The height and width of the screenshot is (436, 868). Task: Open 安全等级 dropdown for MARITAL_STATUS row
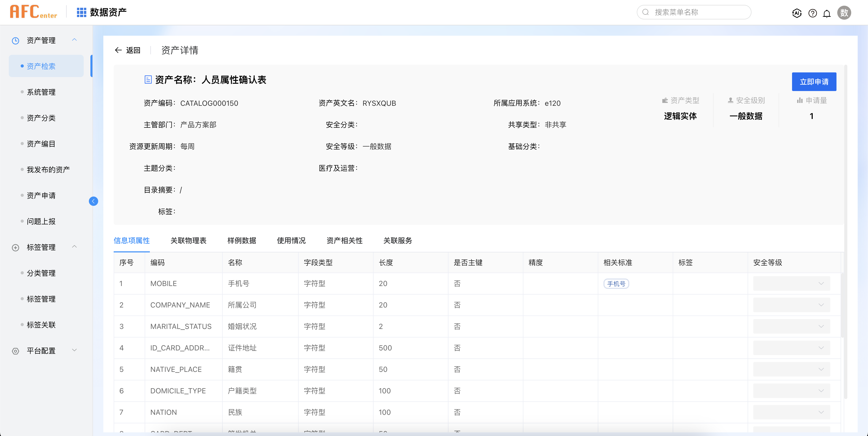tap(791, 326)
